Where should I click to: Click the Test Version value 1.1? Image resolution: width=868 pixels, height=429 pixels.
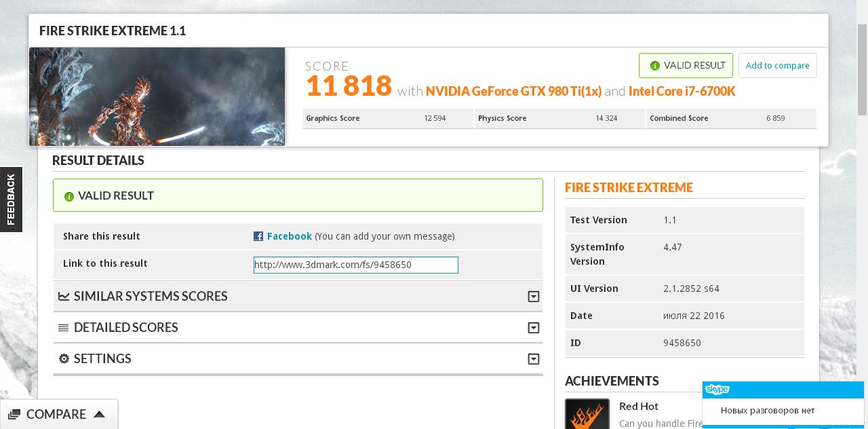(x=670, y=220)
